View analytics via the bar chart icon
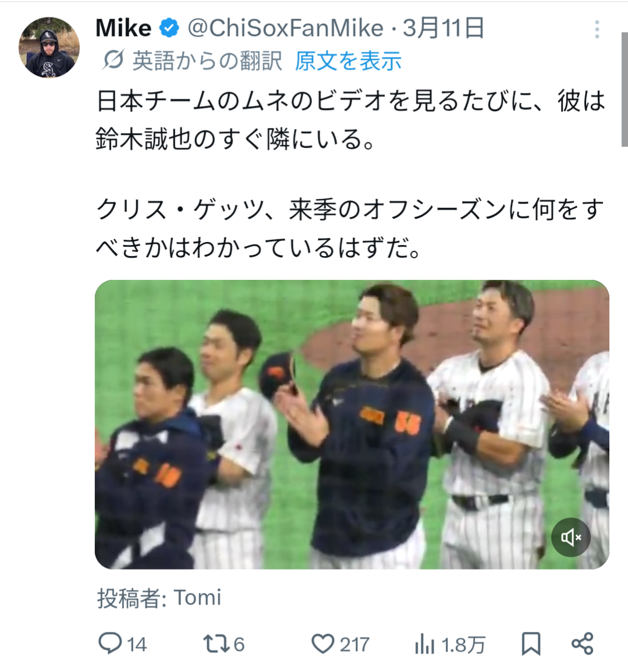This screenshot has height=672, width=628. (x=424, y=644)
